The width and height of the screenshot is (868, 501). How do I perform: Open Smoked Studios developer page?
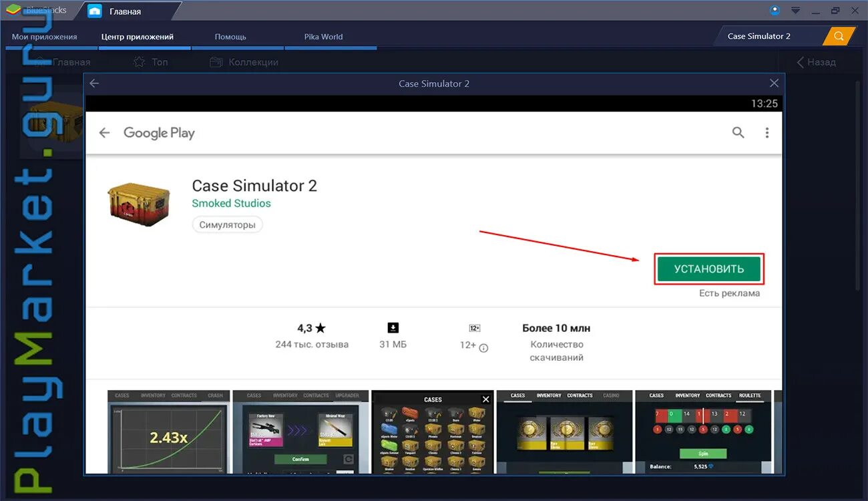click(x=231, y=203)
